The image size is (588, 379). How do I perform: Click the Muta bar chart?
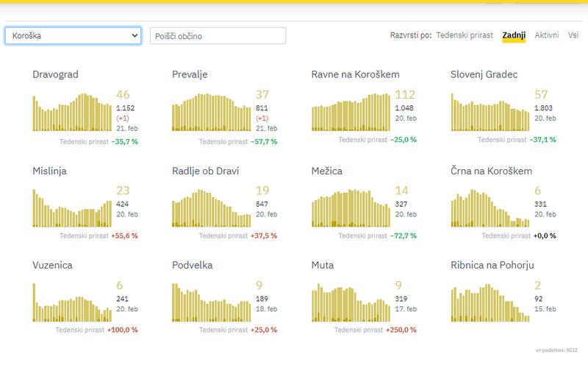coord(351,303)
